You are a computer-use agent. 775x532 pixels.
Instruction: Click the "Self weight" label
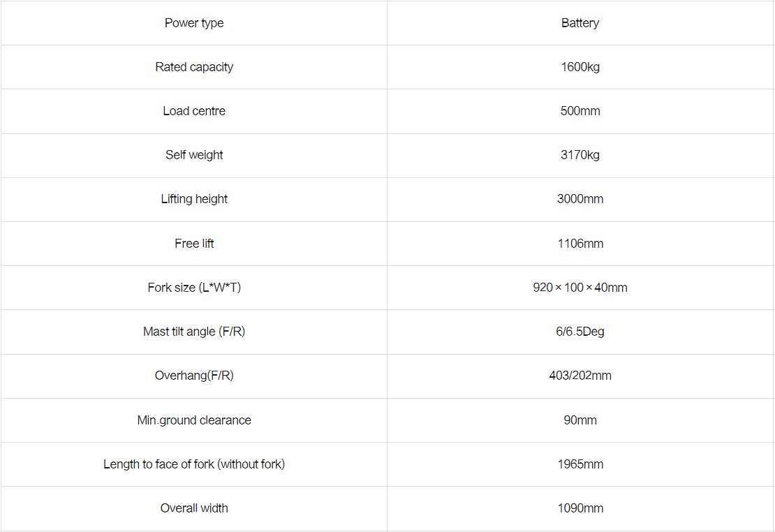(x=194, y=155)
